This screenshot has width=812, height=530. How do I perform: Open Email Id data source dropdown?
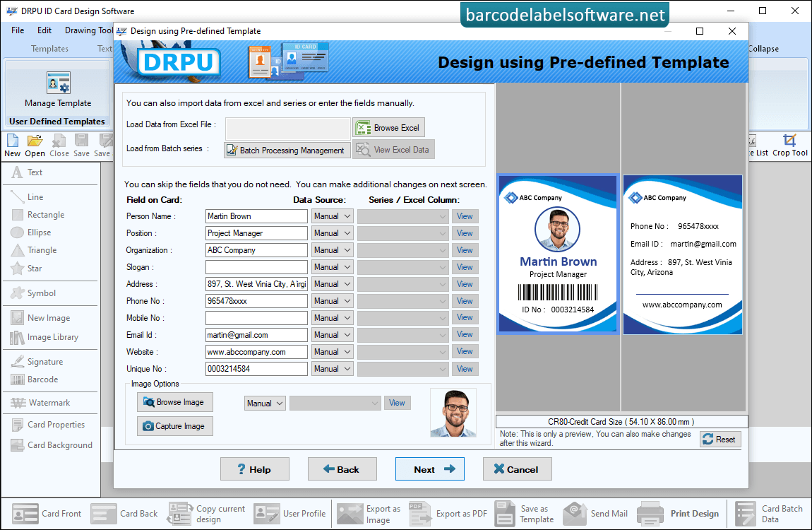point(332,335)
